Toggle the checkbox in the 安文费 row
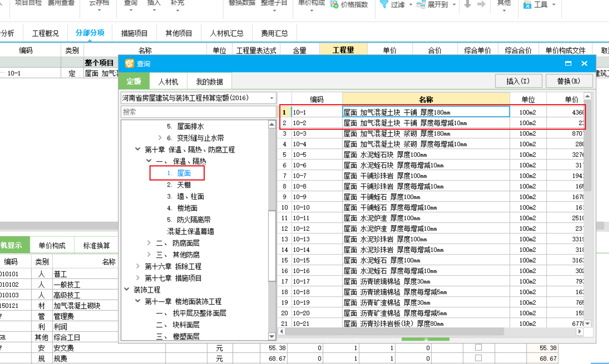This screenshot has height=364, width=609. (x=478, y=347)
